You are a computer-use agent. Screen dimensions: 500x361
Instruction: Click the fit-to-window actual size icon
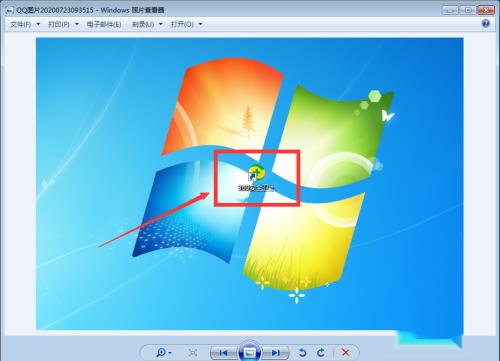click(x=193, y=353)
